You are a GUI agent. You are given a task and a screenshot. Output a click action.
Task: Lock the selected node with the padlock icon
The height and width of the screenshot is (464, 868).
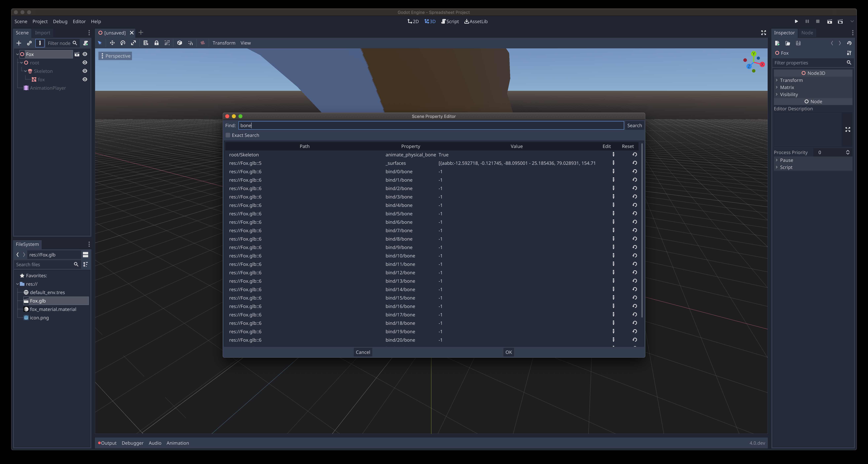(x=156, y=43)
